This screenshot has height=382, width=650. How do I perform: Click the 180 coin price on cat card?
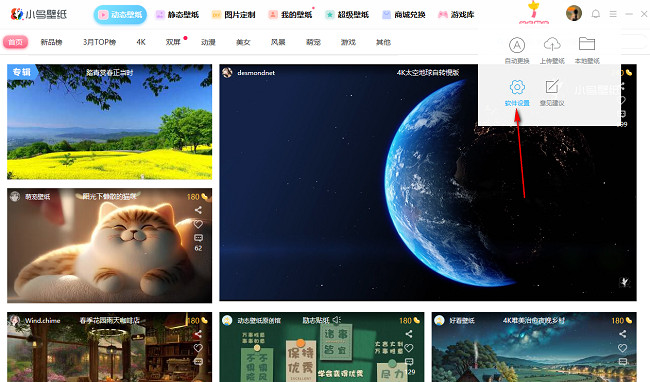(x=197, y=196)
